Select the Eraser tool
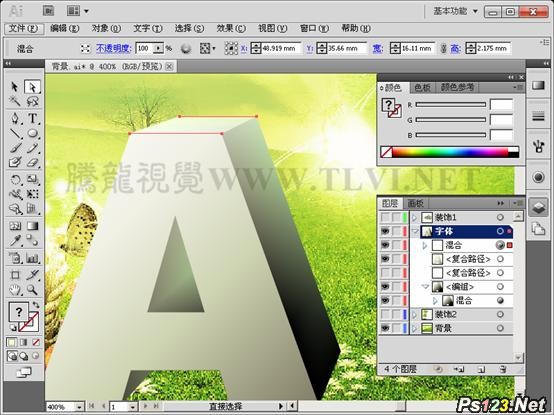The height and width of the screenshot is (415, 554). [x=32, y=162]
